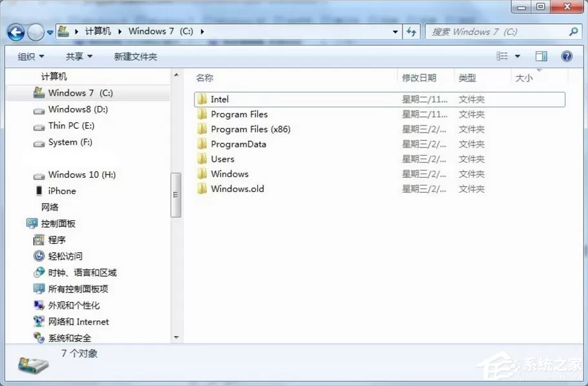Viewport: 588px width, 386px height.
Task: Open 轻松访问 in the navigation pane
Action: (58, 256)
